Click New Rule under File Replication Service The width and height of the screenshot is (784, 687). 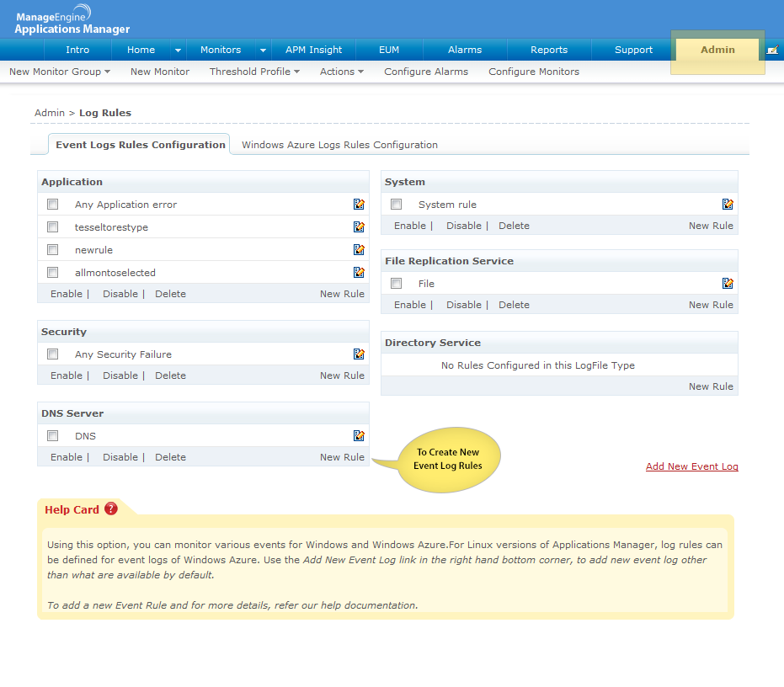tap(711, 305)
